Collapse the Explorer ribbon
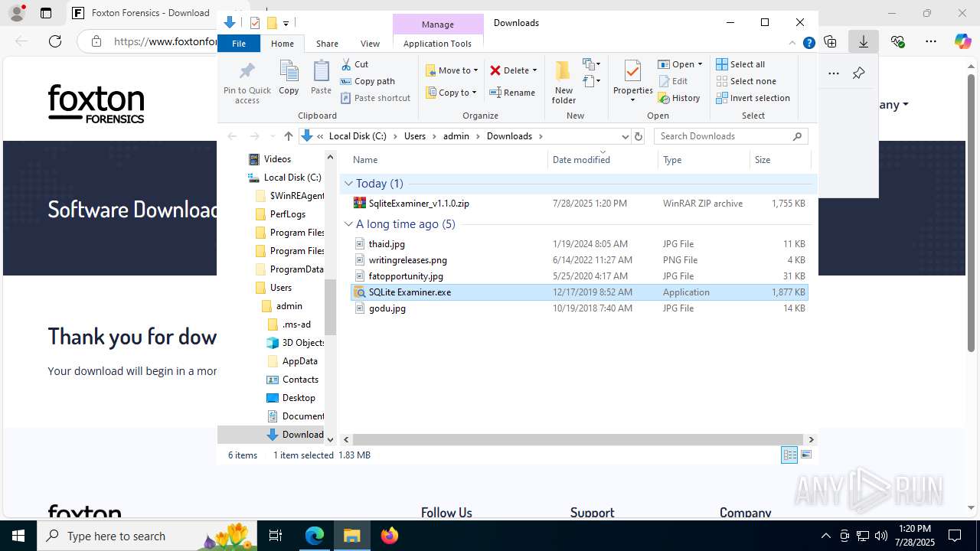 (792, 44)
